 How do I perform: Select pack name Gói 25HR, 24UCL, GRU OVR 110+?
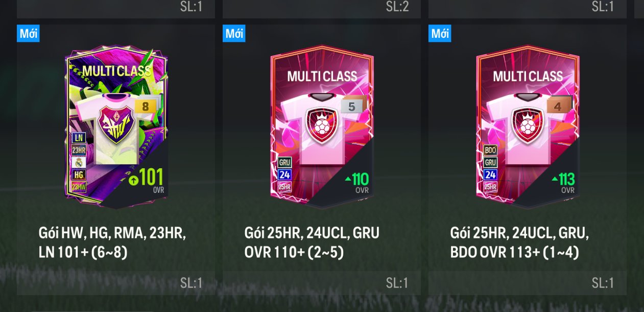[312, 242]
